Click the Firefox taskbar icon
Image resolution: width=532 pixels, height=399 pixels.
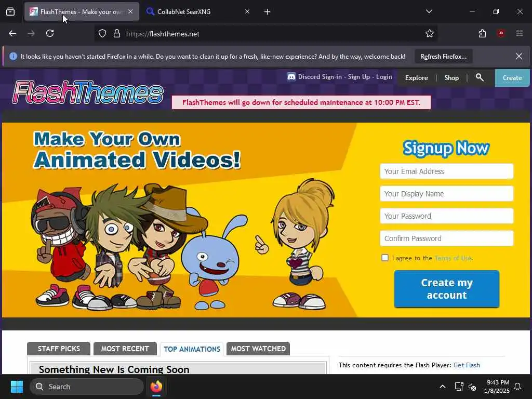click(x=156, y=387)
